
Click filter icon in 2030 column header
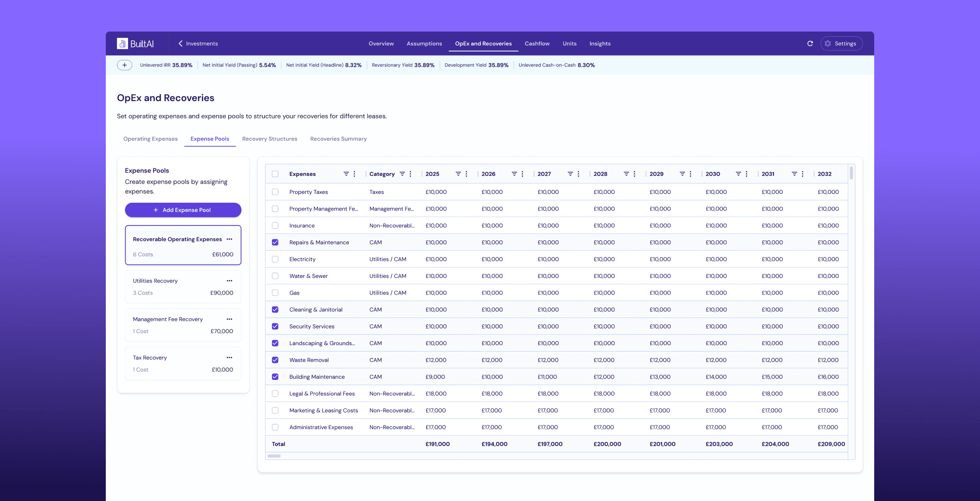(738, 174)
